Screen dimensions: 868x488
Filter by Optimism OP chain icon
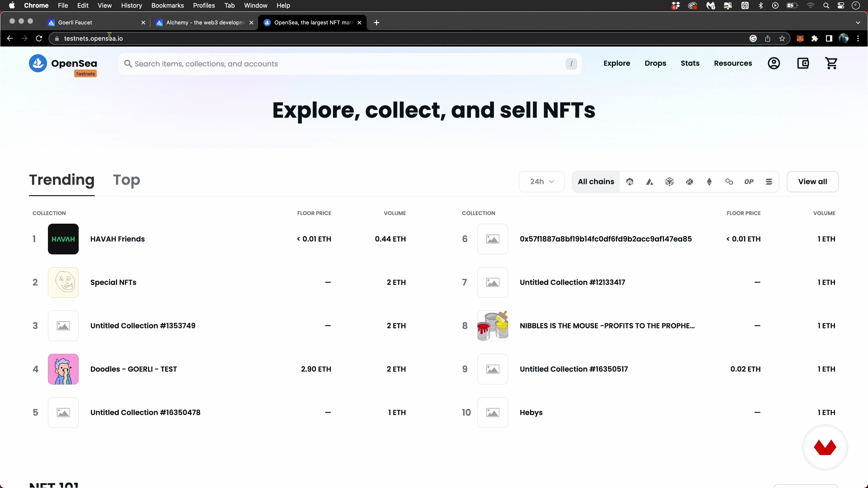click(x=749, y=182)
